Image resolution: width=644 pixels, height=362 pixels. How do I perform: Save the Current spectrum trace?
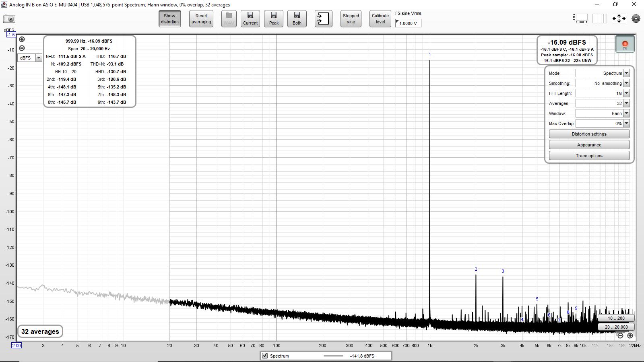click(250, 19)
